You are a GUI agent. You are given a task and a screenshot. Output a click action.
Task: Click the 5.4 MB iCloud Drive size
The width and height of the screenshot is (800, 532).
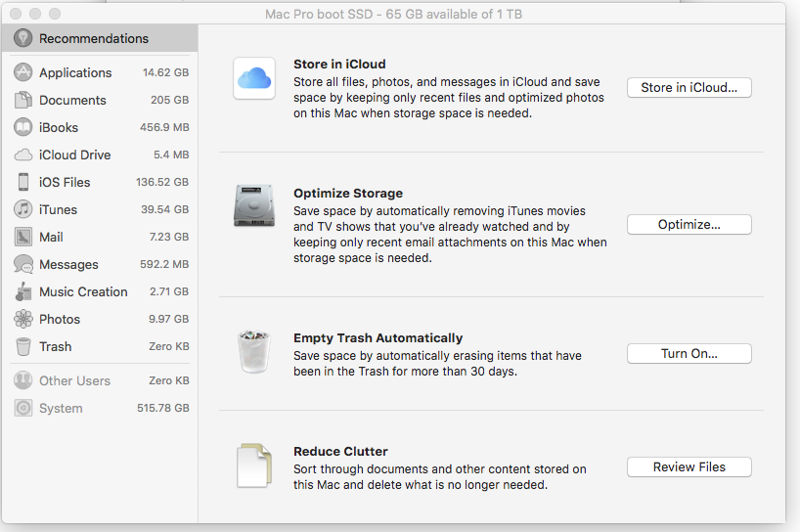tap(171, 155)
